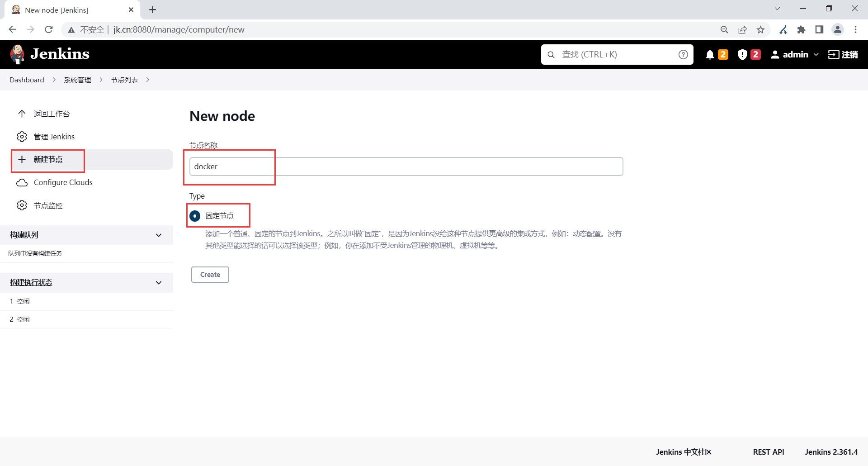Open notifications bell icon
This screenshot has width=868, height=466.
(x=710, y=55)
